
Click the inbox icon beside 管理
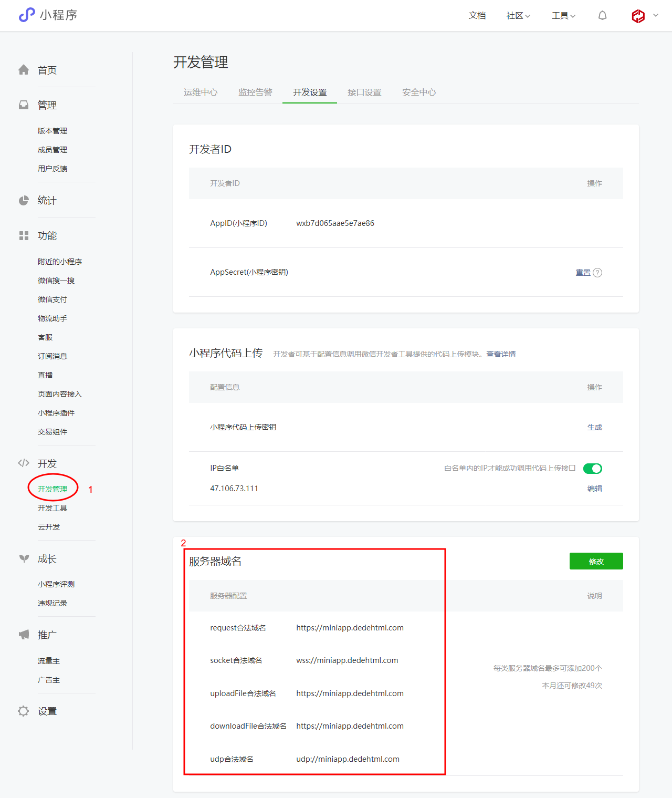24,105
